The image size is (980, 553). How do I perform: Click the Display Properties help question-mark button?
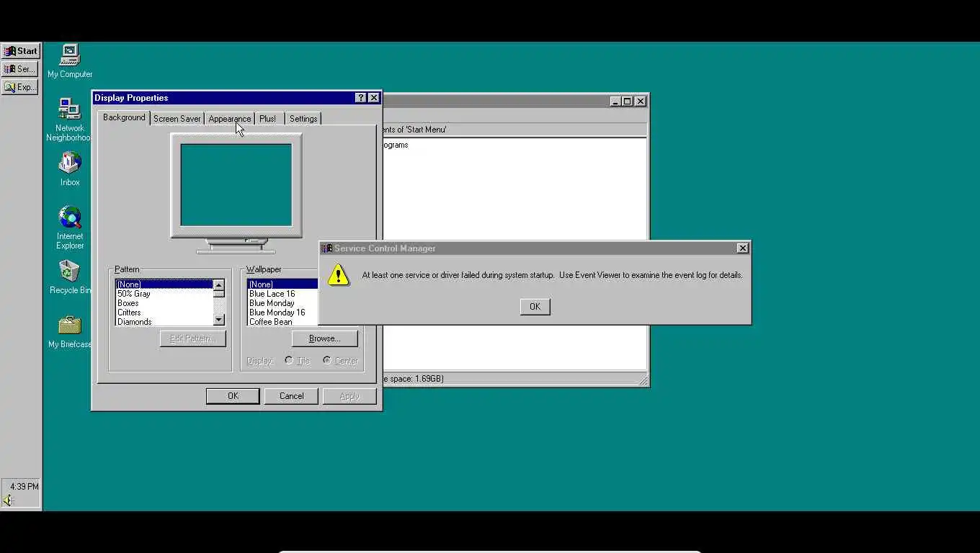[x=361, y=98]
